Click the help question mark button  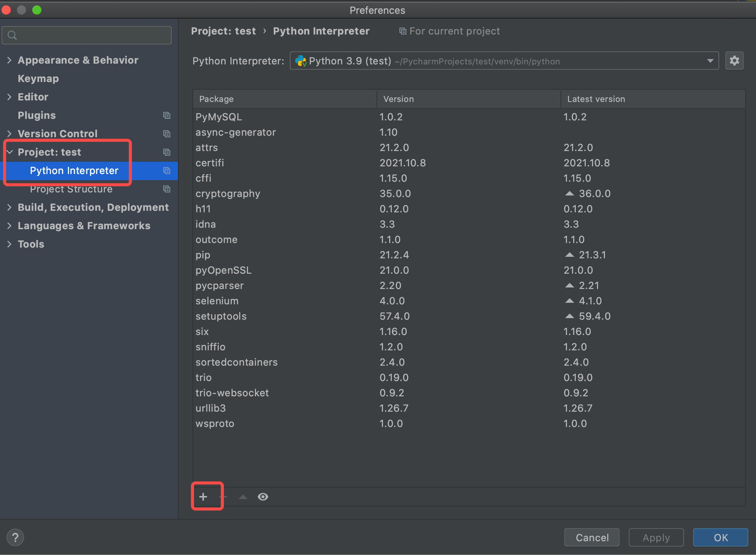[x=15, y=537]
